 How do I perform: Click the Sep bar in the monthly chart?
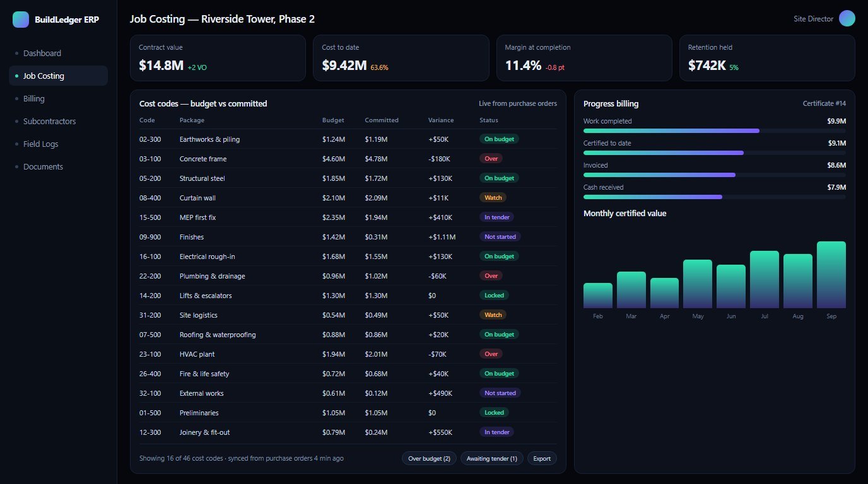coord(831,275)
